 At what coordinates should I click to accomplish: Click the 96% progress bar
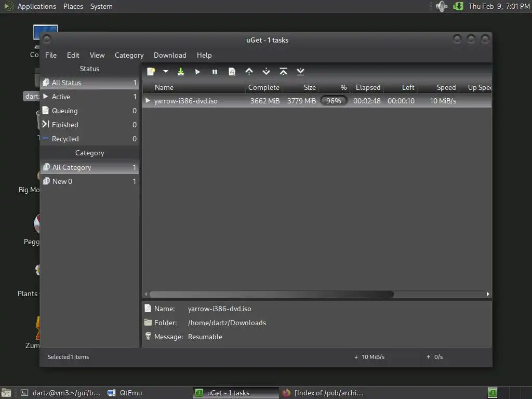[x=334, y=101]
